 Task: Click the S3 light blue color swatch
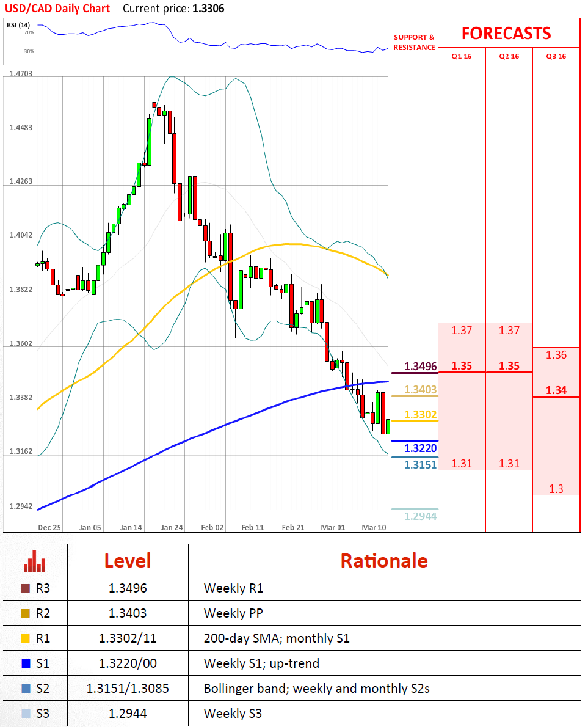[26, 714]
